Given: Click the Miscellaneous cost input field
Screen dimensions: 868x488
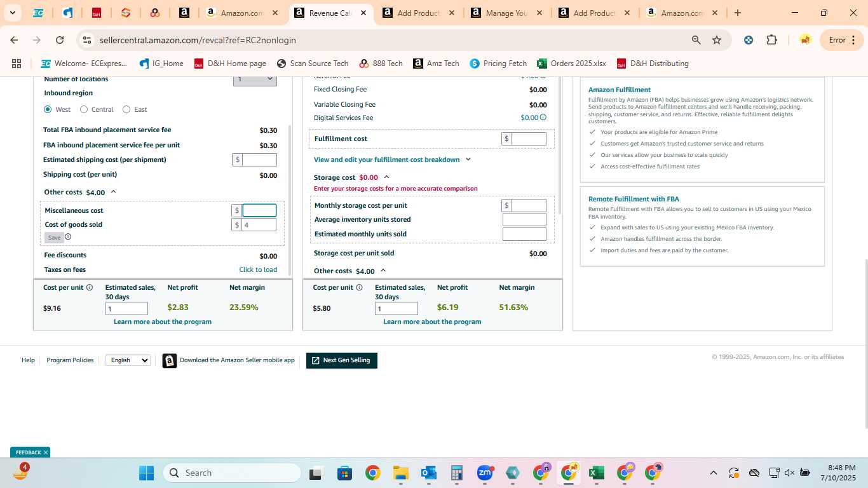Looking at the screenshot, I should (259, 210).
